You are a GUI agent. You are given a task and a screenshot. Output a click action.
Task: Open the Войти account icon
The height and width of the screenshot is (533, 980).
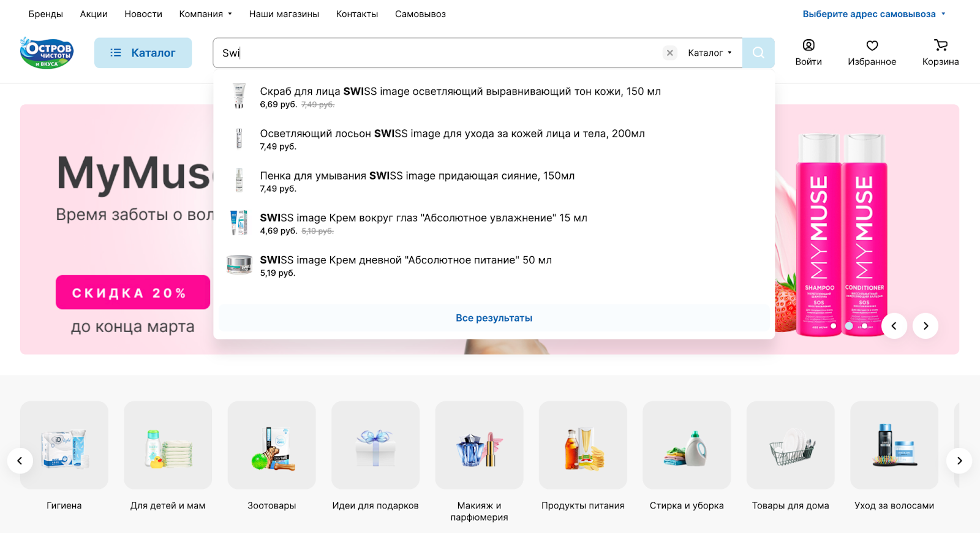click(x=809, y=53)
